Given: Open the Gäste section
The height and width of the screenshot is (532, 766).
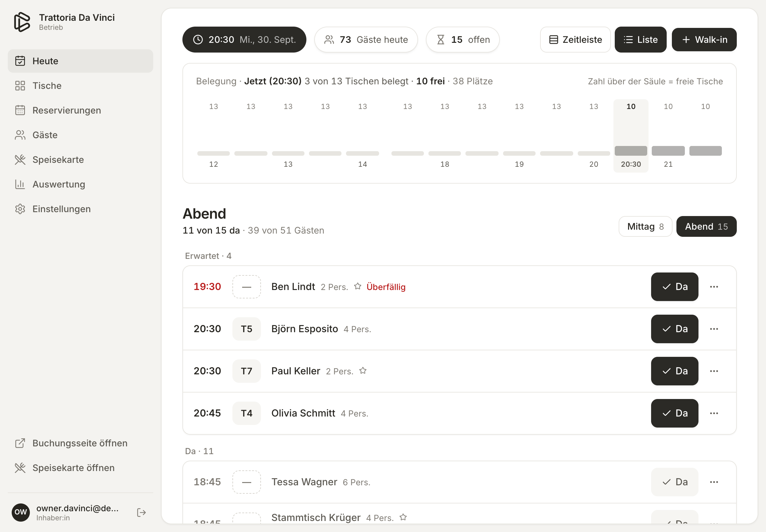Looking at the screenshot, I should (x=80, y=135).
